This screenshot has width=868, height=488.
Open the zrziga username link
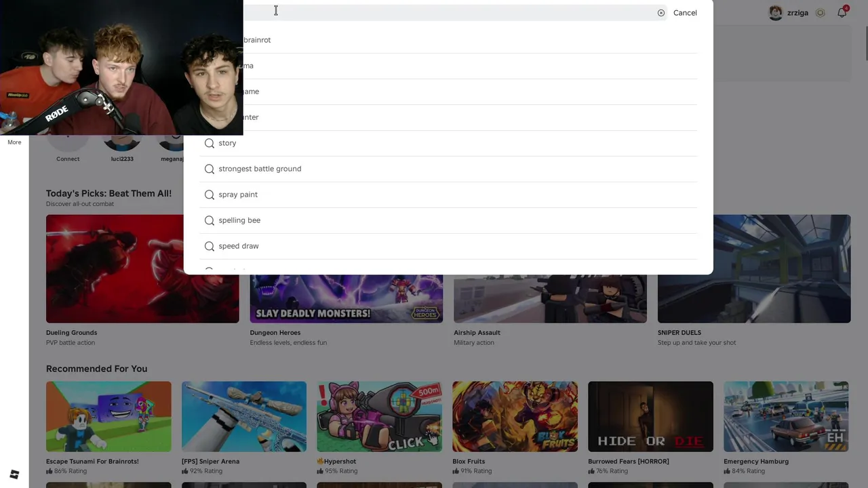[x=797, y=13]
